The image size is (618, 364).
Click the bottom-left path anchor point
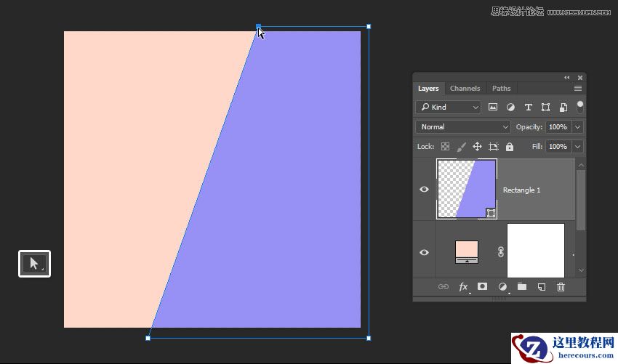(x=148, y=338)
